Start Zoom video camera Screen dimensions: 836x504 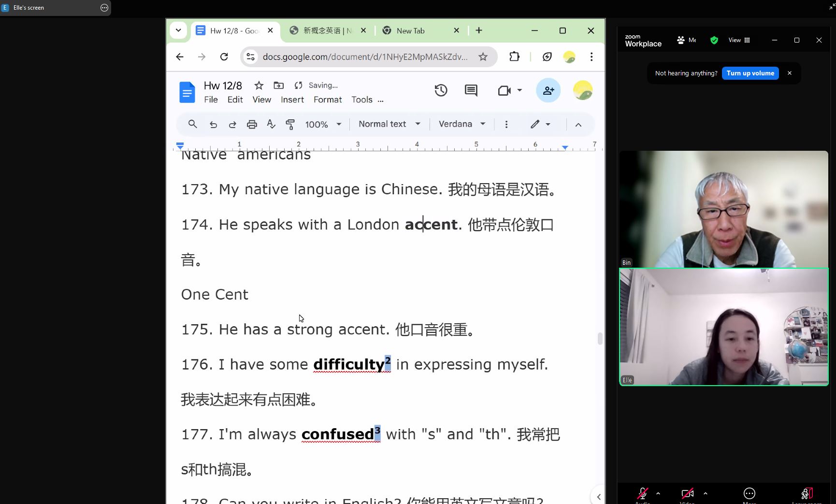[687, 493]
